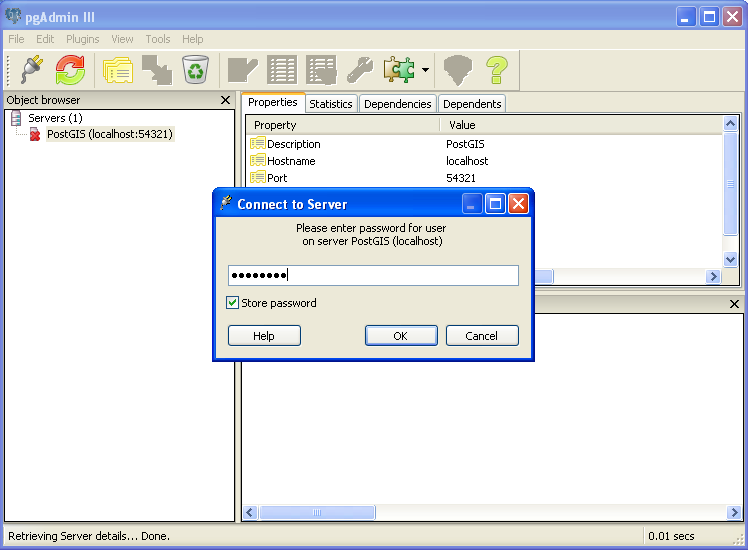Refresh the selected object with red-green arrows icon
Image resolution: width=748 pixels, height=550 pixels.
click(x=70, y=70)
